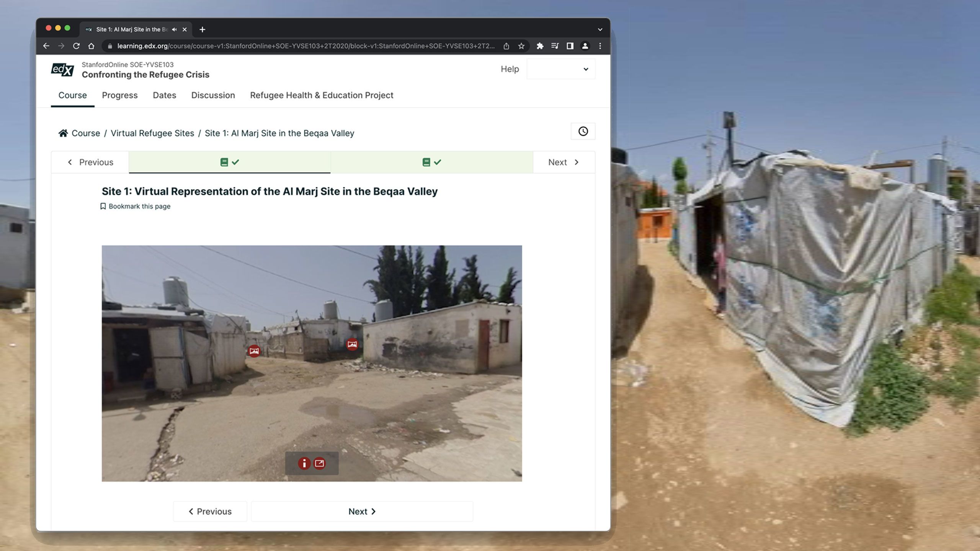Select the Course tab
This screenshot has height=551, width=980.
[x=73, y=95]
